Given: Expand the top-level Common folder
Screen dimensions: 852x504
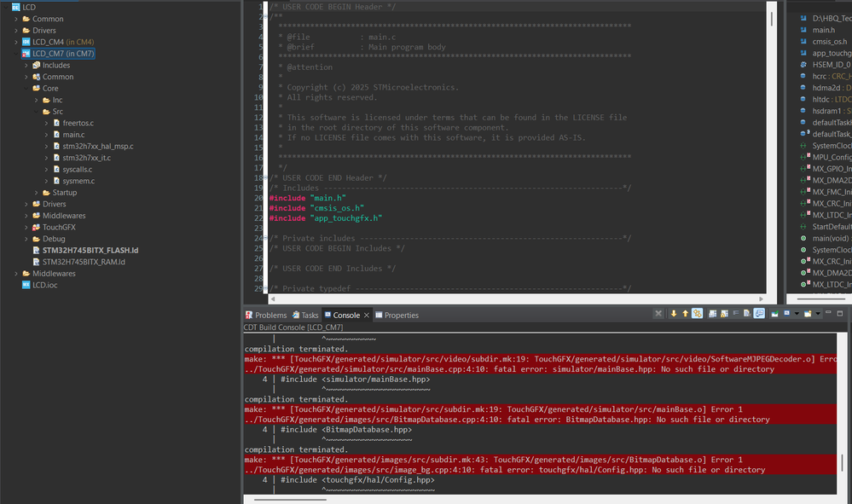Looking at the screenshot, I should [x=16, y=19].
